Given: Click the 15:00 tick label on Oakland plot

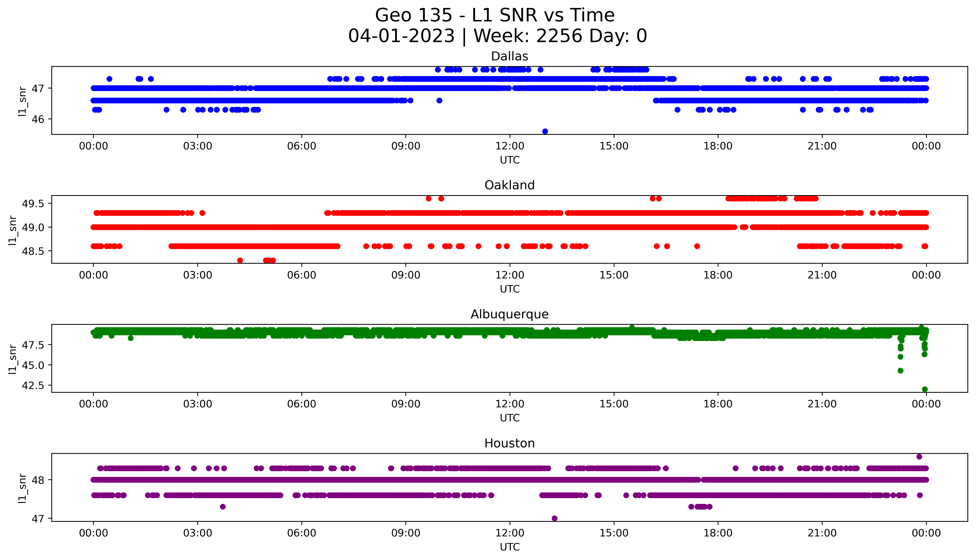Looking at the screenshot, I should 614,275.
